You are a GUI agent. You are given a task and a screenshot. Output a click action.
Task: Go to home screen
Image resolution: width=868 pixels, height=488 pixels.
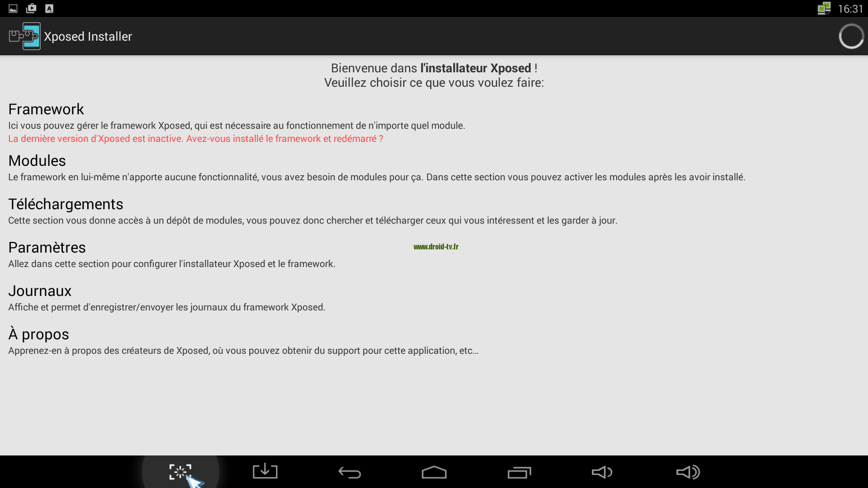click(434, 471)
